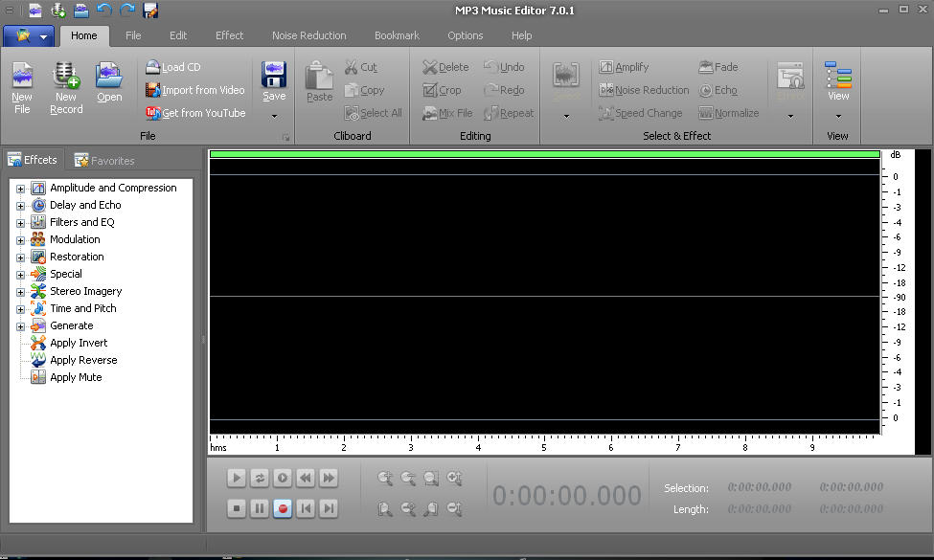934x560 pixels.
Task: Apply the Echo effect
Action: [x=718, y=90]
